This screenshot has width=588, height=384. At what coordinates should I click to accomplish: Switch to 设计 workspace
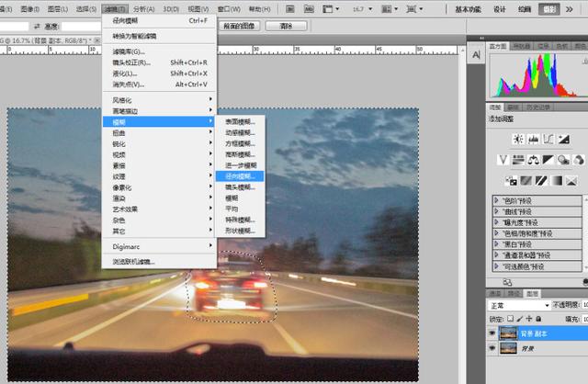point(500,9)
